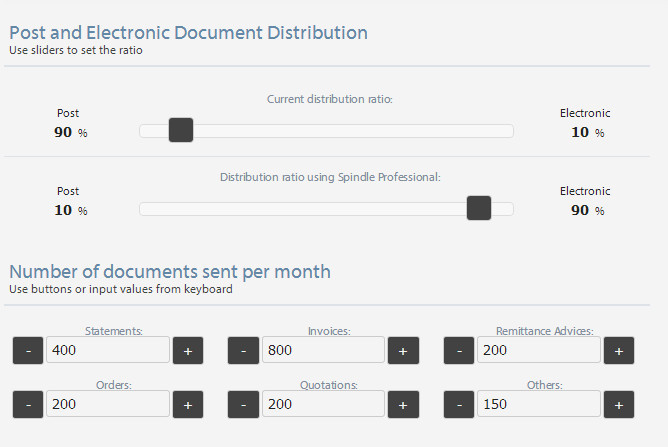Reduce Remittance Advices using minus button
This screenshot has height=447, width=668.
tap(459, 350)
